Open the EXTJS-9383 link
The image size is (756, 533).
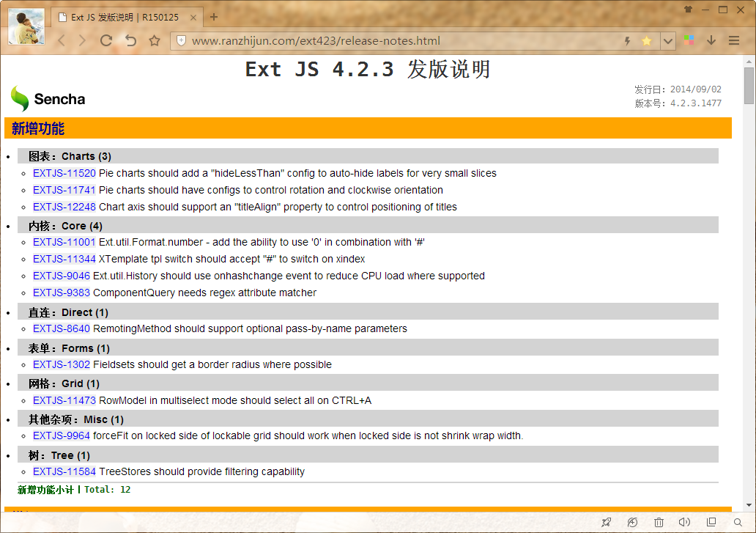(62, 293)
